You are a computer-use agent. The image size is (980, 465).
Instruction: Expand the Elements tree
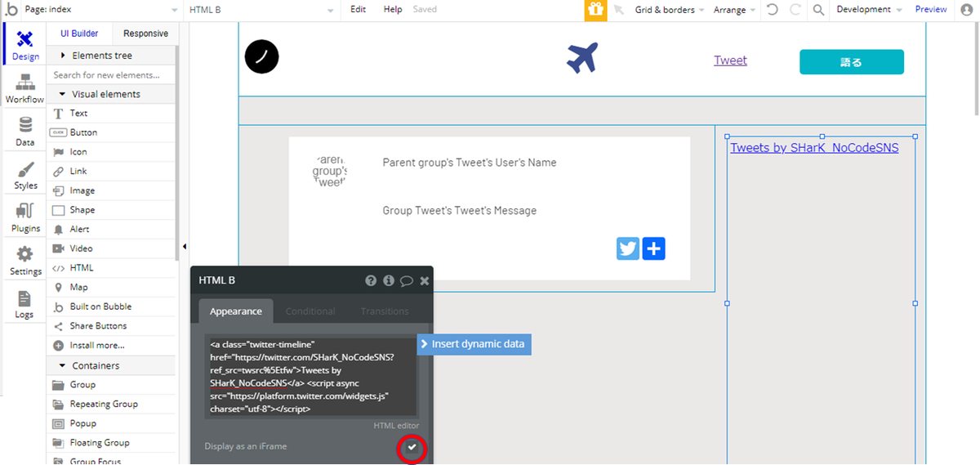[x=111, y=56]
